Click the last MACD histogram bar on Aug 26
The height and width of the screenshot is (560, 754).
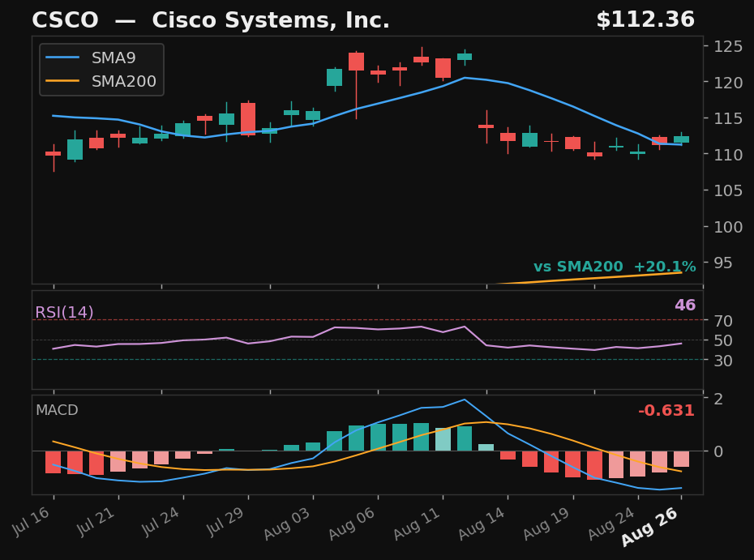pos(681,459)
